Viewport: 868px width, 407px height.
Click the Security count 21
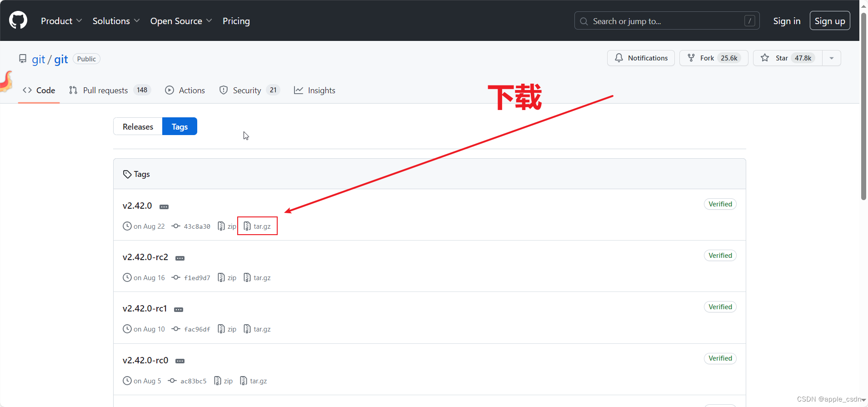273,90
